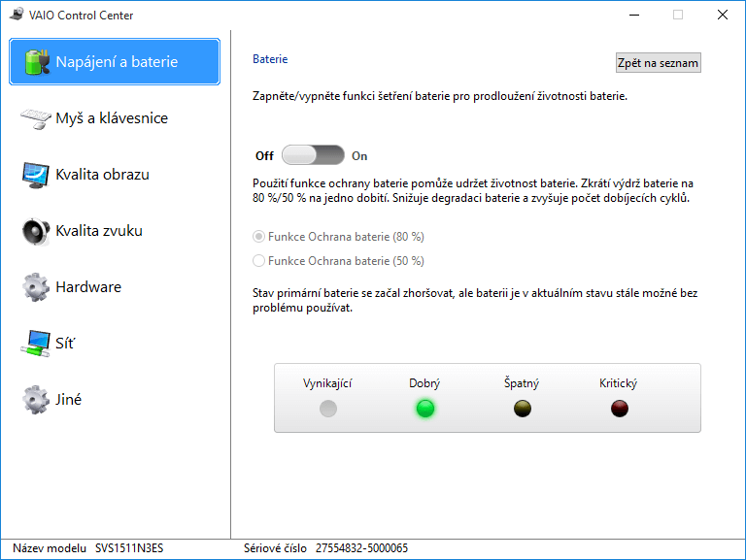Click the gear icon next to Jiné
This screenshot has width=746, height=560.
coord(36,399)
